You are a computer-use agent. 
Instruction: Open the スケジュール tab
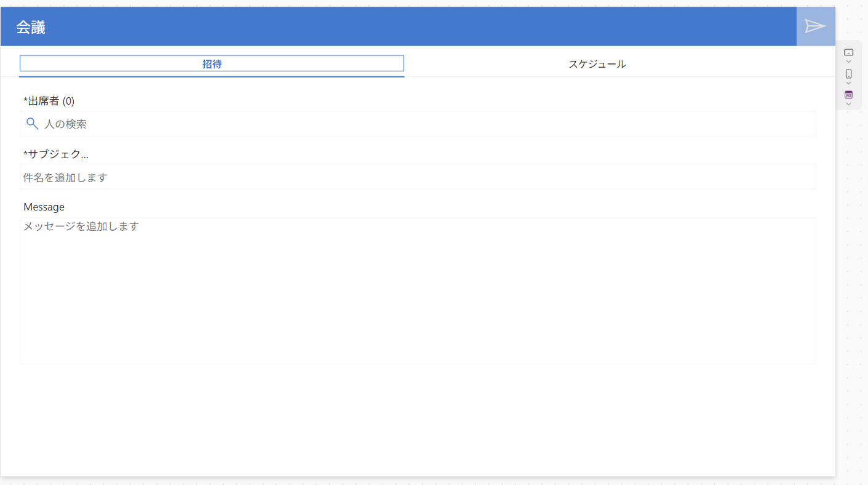pos(597,64)
